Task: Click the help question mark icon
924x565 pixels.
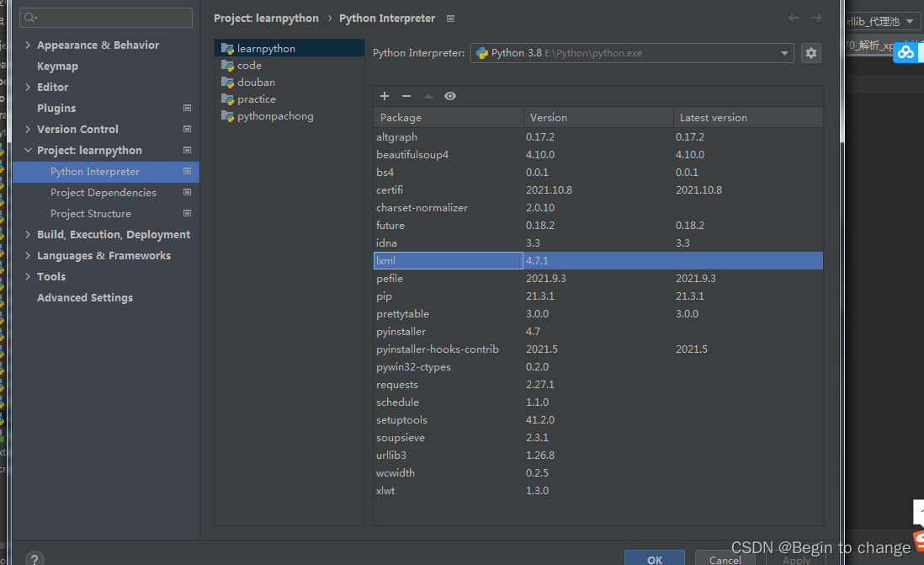Action: coord(35,558)
